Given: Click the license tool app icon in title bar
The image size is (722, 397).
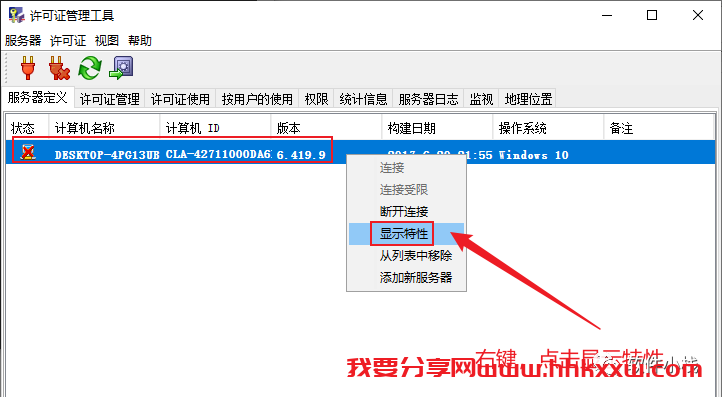Looking at the screenshot, I should click(x=16, y=15).
